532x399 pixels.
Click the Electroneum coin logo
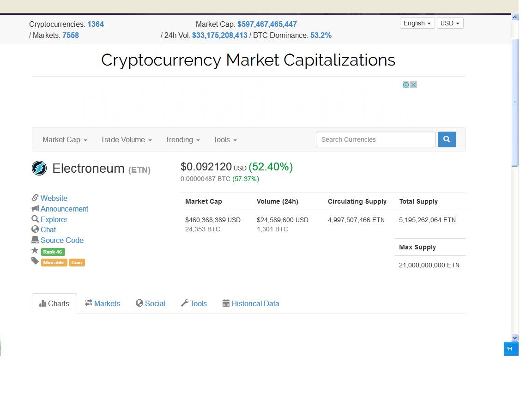click(x=39, y=168)
